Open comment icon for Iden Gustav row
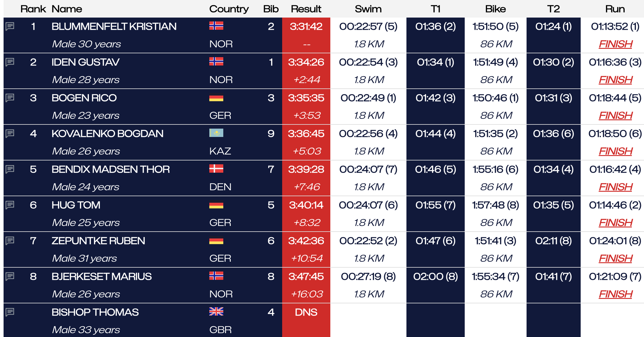The width and height of the screenshot is (644, 337). (10, 62)
